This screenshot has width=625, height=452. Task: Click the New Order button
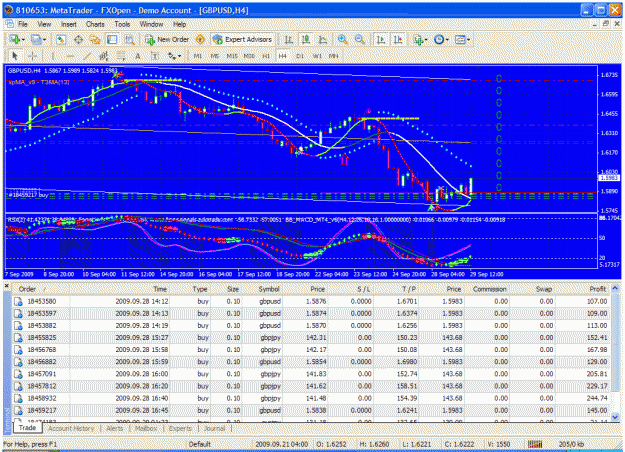[167, 39]
